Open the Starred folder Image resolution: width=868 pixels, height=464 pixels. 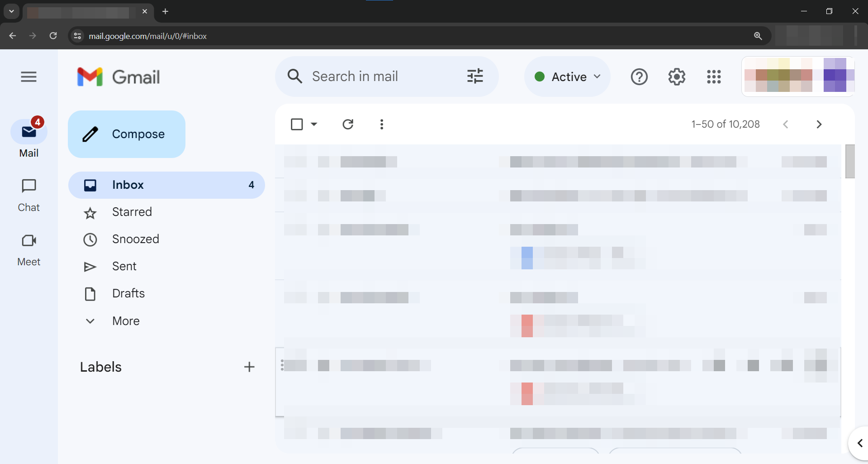pos(132,212)
